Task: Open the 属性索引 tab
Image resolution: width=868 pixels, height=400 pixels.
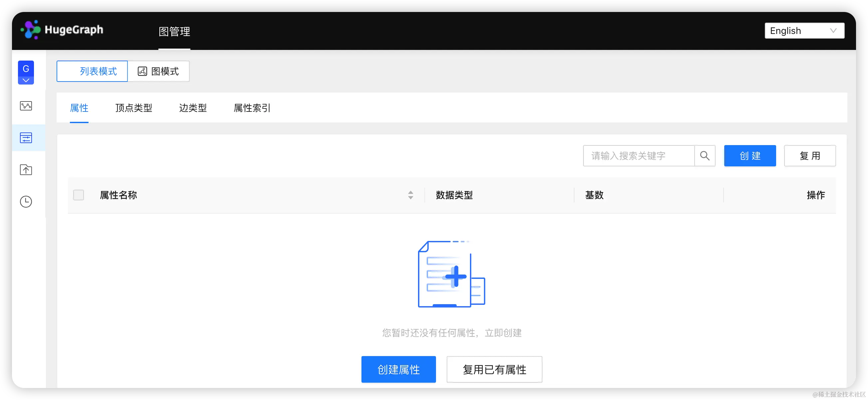Action: [252, 108]
